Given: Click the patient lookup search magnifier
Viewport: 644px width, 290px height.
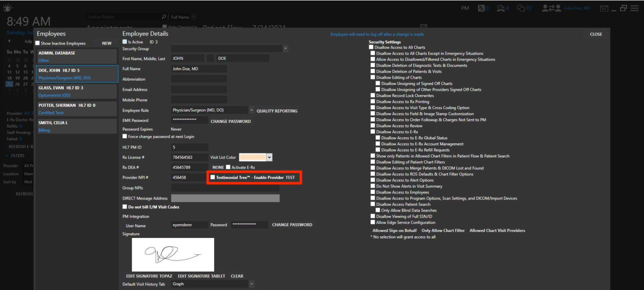Looking at the screenshot, I should point(164,17).
